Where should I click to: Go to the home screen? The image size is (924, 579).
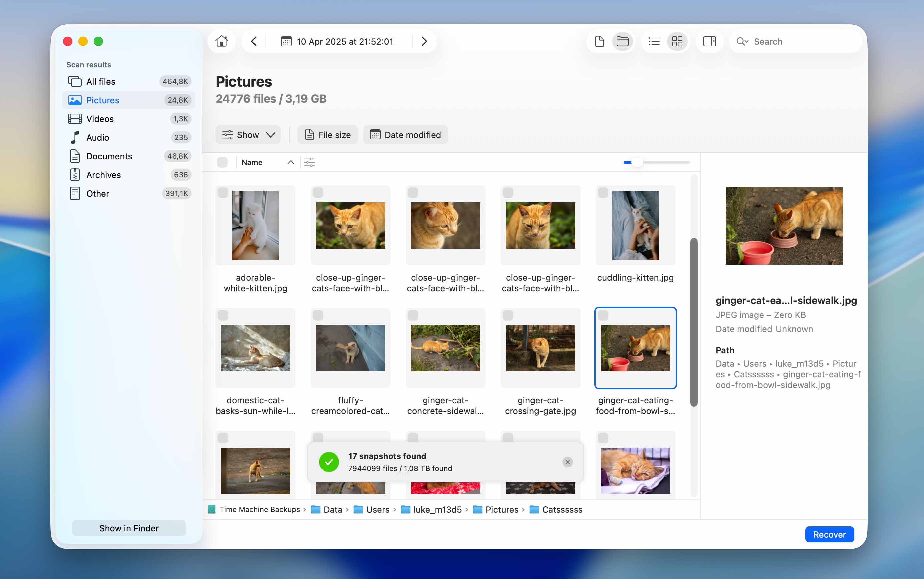pos(221,41)
